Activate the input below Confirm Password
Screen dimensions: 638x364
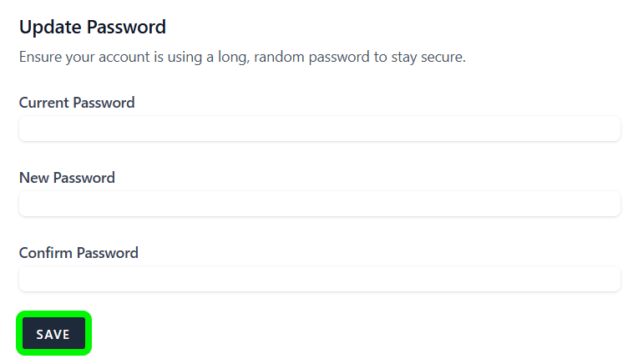coord(319,279)
